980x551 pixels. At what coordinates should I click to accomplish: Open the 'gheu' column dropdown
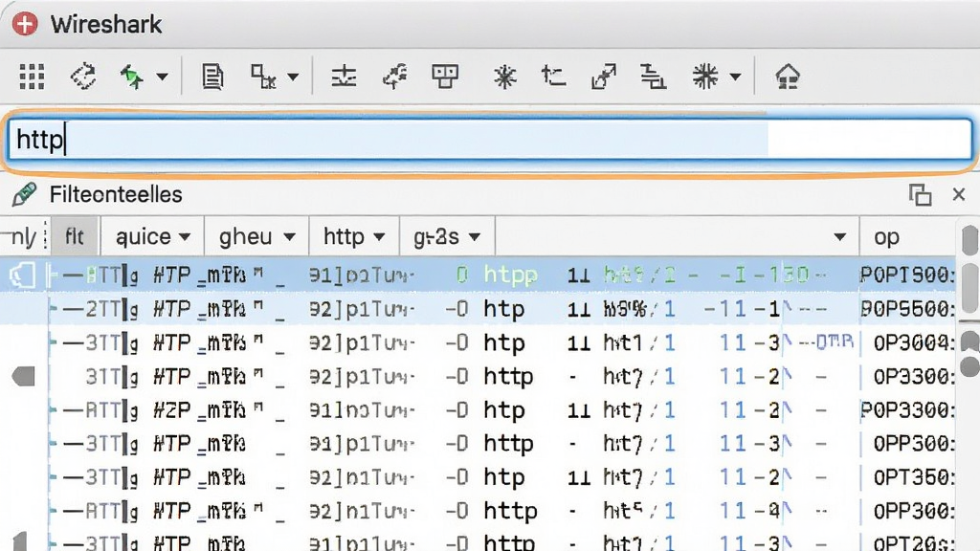(x=289, y=237)
